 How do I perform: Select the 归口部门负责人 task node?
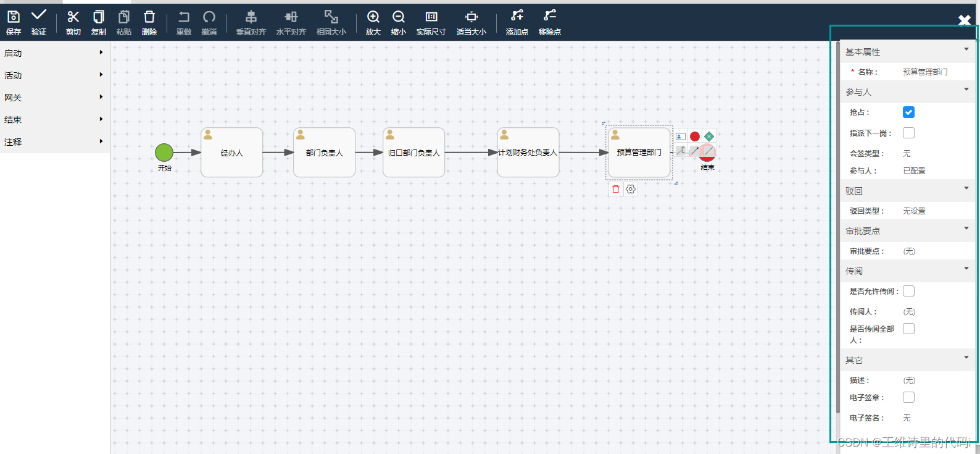[414, 153]
